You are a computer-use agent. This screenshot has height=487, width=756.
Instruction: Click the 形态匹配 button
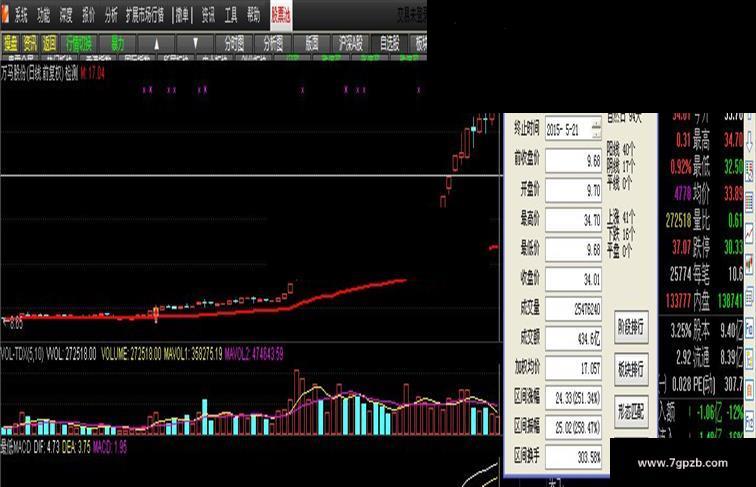pos(631,411)
